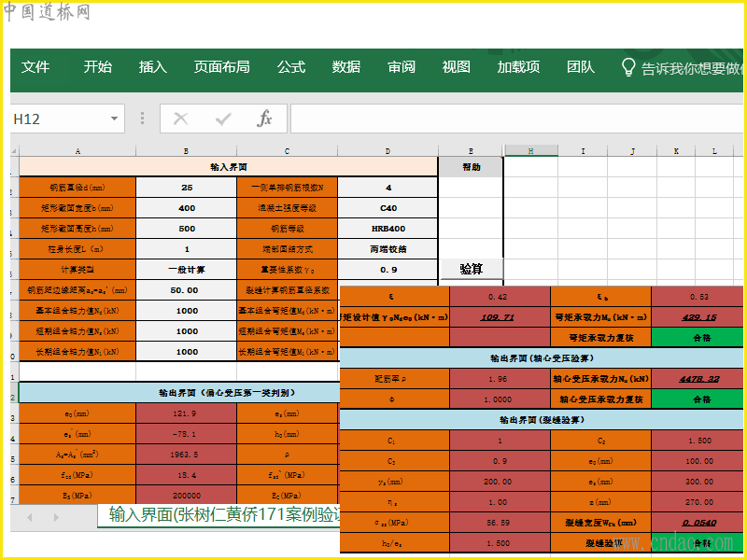This screenshot has width=747, height=560.
Task: Click moment capacity value 429.15
Action: point(698,317)
